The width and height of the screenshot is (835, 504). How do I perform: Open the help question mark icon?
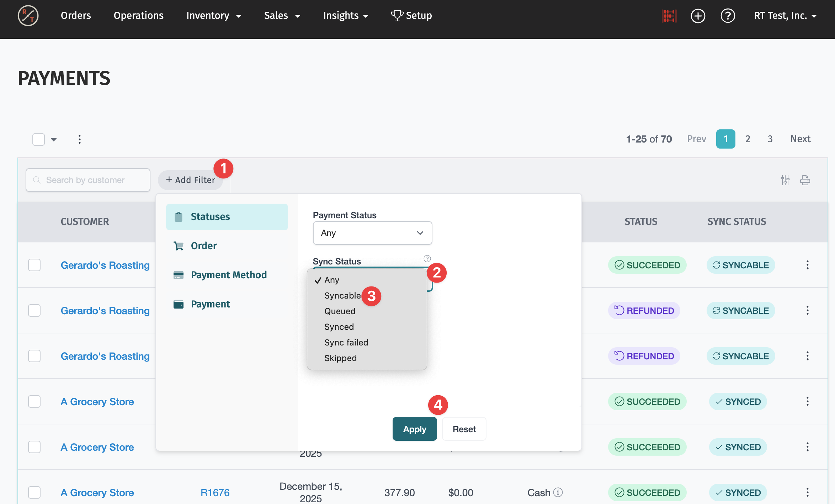pos(728,16)
